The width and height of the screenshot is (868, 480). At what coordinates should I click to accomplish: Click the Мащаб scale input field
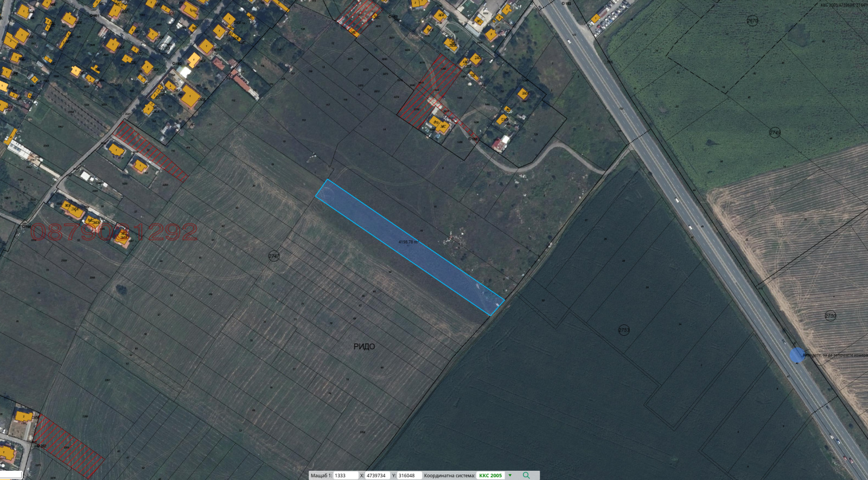[x=345, y=476]
